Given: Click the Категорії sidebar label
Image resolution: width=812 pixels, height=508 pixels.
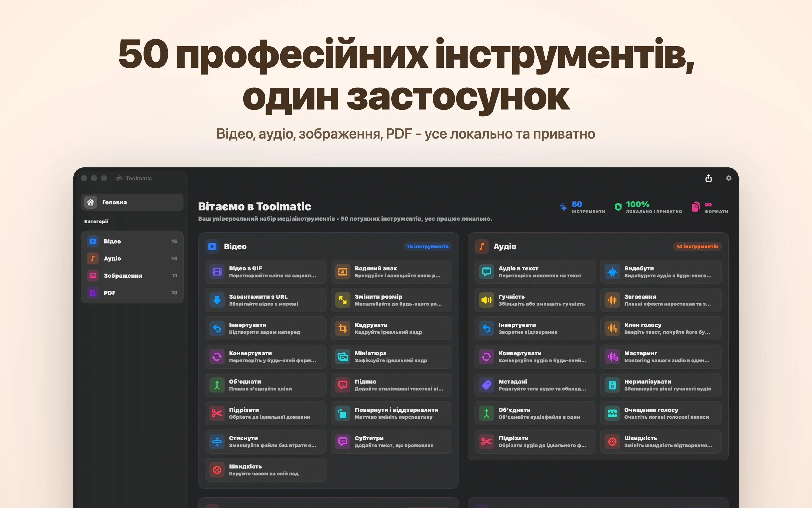Looking at the screenshot, I should [x=96, y=222].
